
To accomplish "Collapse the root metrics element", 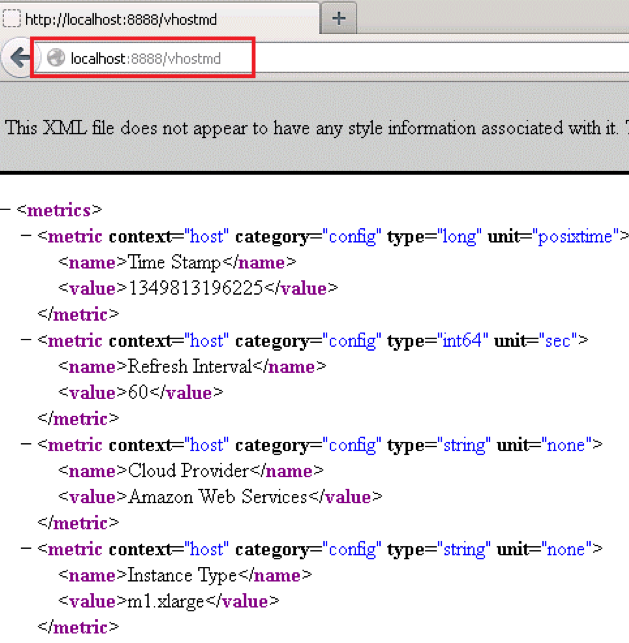I will [6, 210].
